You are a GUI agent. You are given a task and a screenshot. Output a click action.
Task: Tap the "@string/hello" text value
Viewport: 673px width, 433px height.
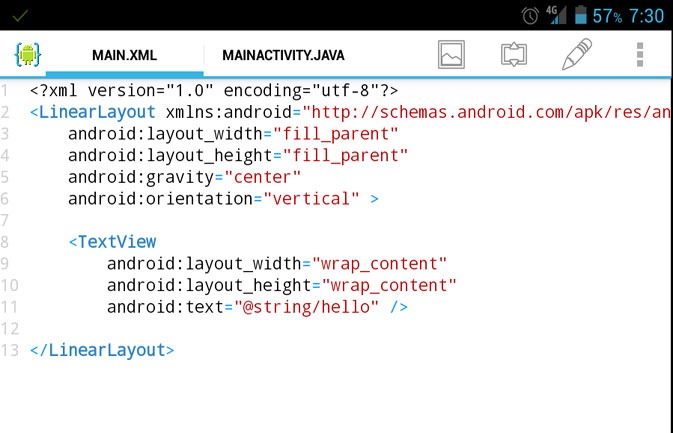(x=306, y=307)
